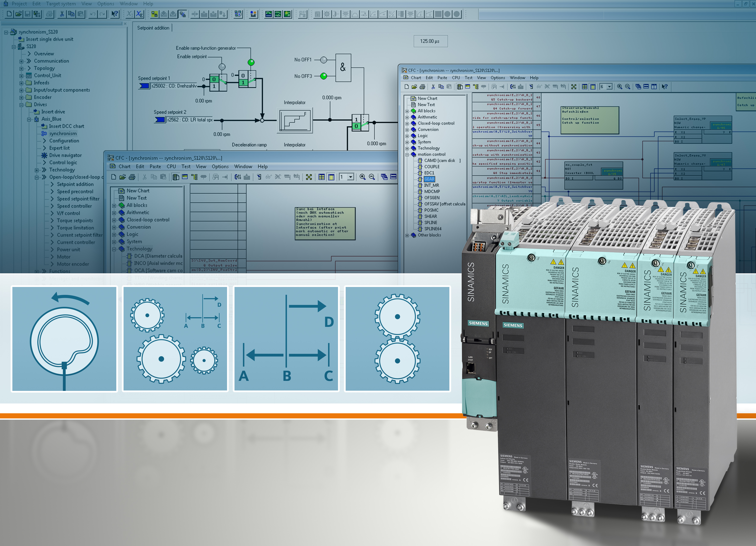Open the Target system menu

pyautogui.click(x=61, y=4)
